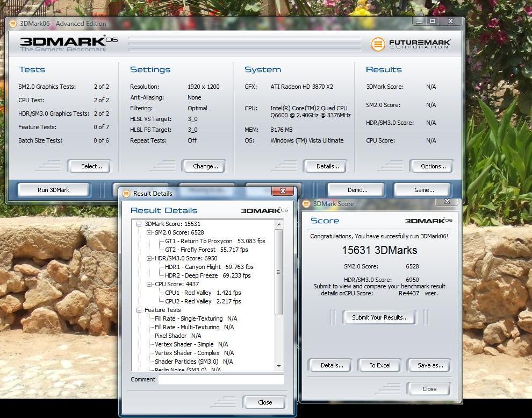Screen dimensions: 532x418
Task: Collapse the SM2.0 Score: 6528 node
Action: pyautogui.click(x=149, y=232)
